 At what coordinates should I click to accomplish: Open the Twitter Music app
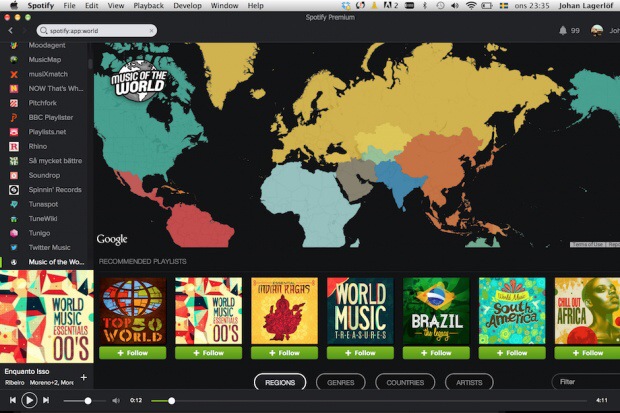pos(49,247)
